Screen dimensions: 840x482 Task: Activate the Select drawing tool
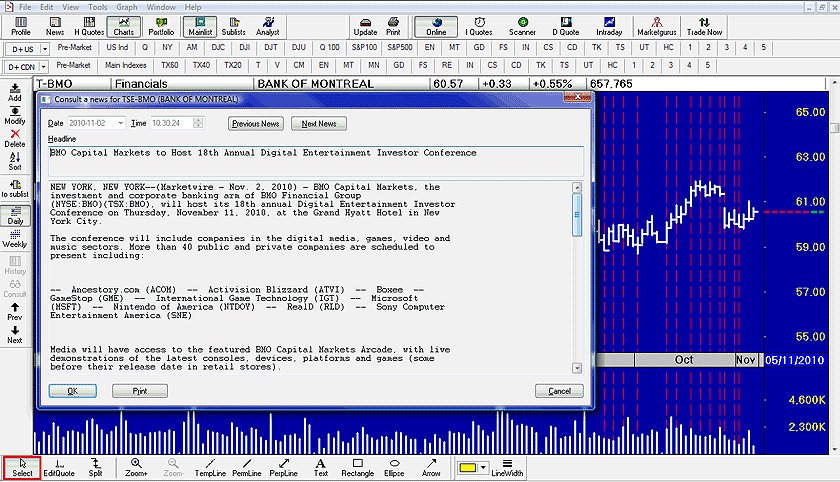[22, 468]
